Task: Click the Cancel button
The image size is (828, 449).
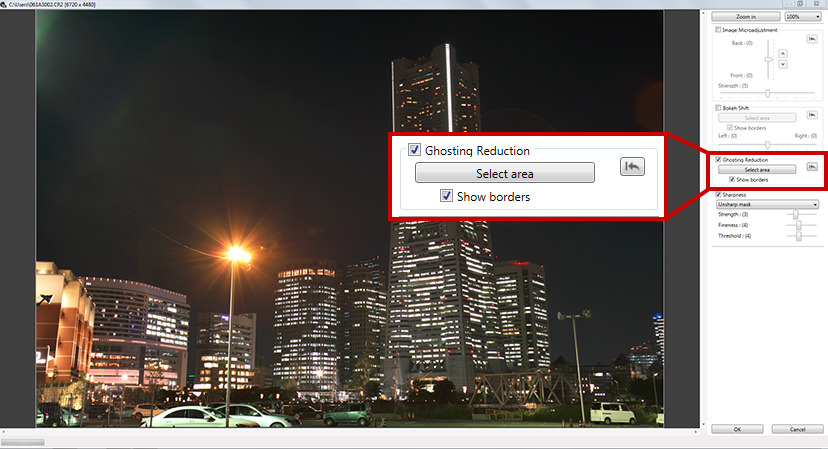Action: 797,429
